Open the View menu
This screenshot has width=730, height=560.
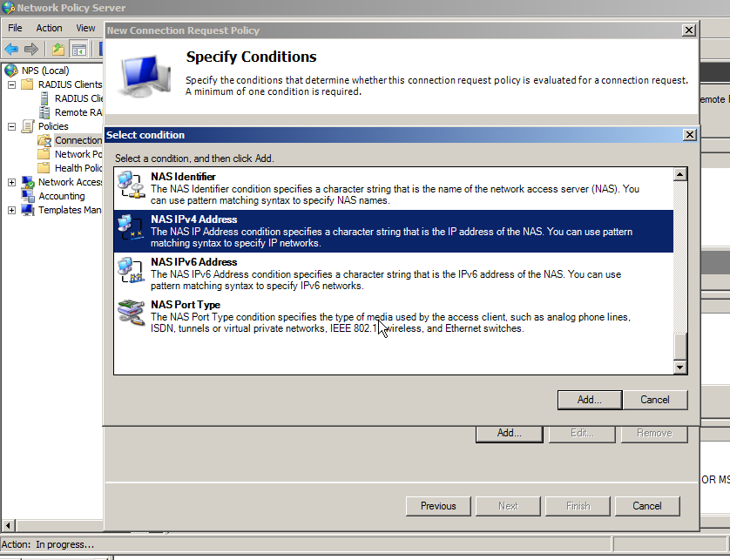pos(84,27)
